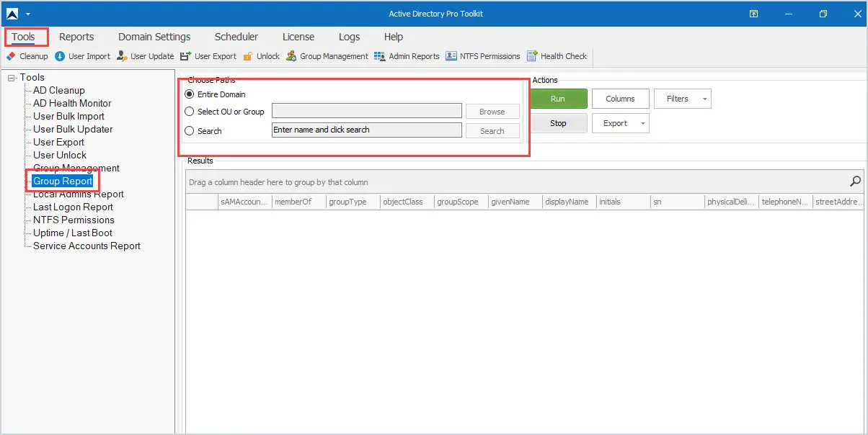Select the Entire Domain radio button
Screen dimensions: 868x435
190,94
